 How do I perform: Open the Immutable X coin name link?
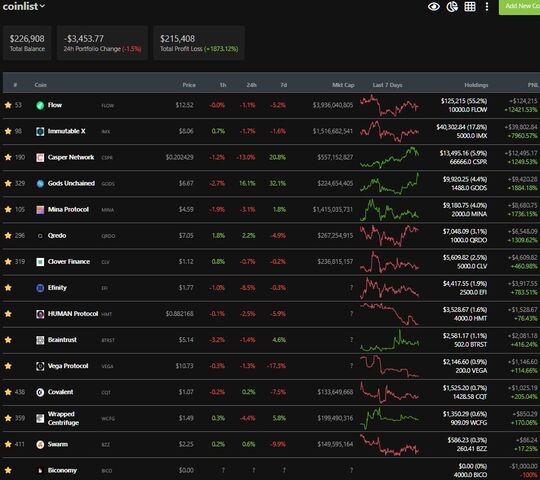66,131
